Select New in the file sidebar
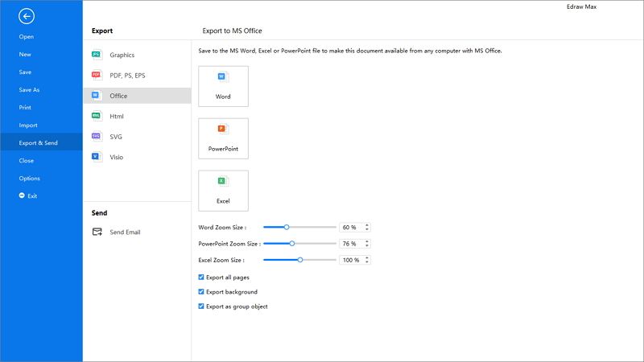The height and width of the screenshot is (362, 644). [25, 54]
